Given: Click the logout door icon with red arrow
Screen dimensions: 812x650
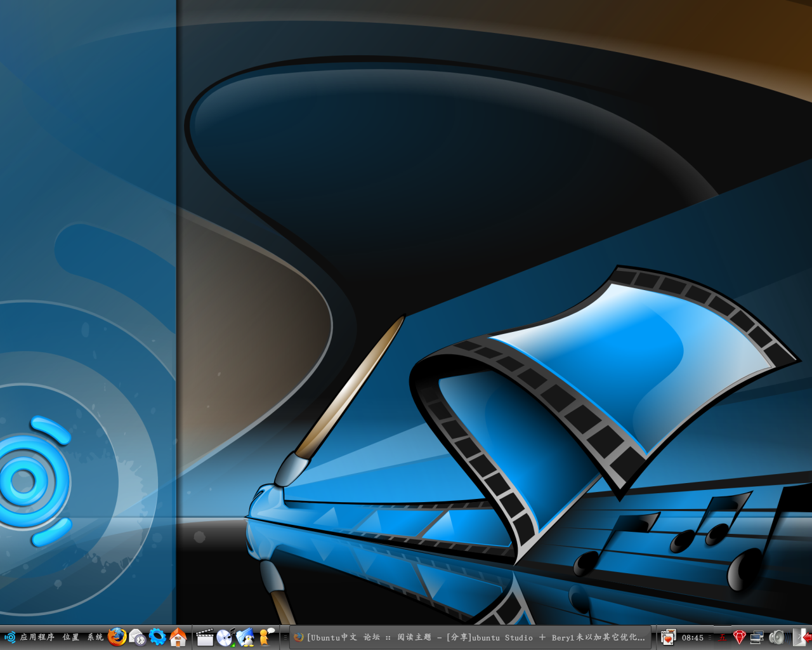Looking at the screenshot, I should tap(802, 637).
